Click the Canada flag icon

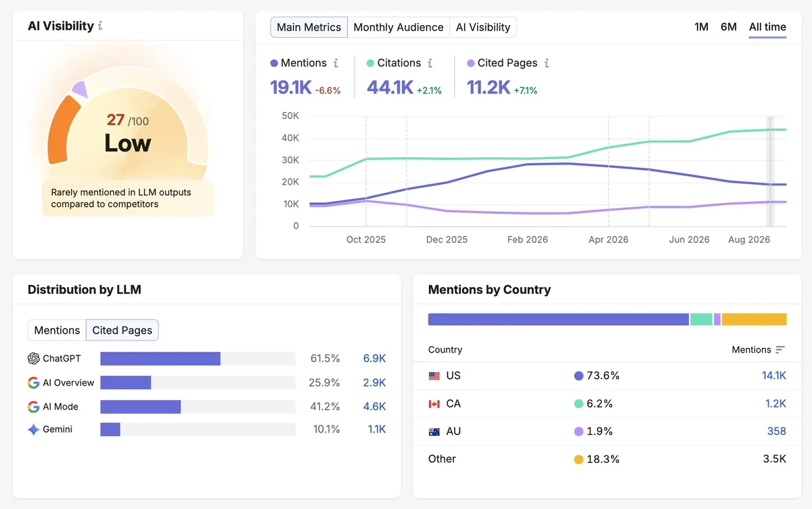click(x=434, y=404)
